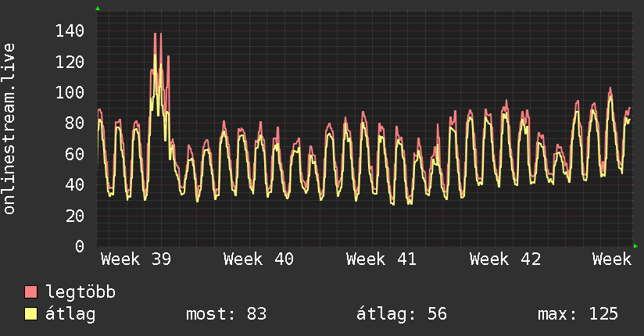644x336 pixels.
Task: Click the pink legtöbb legend swatch
Action: 30,292
